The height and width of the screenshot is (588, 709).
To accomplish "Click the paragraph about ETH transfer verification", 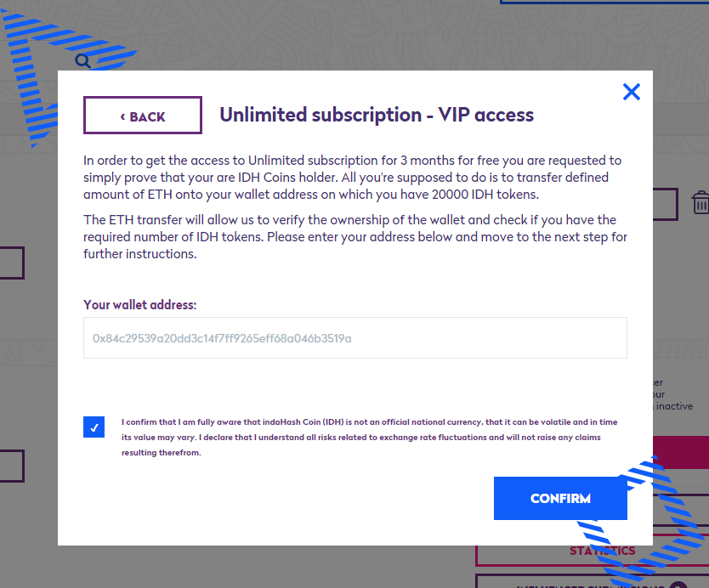I will pos(355,237).
